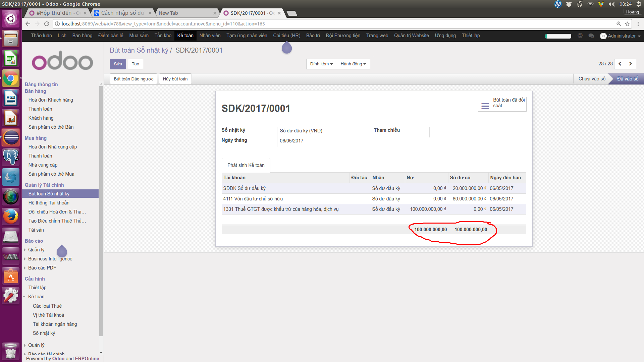Open Chrome menu three dots
644x362 pixels.
click(638, 24)
